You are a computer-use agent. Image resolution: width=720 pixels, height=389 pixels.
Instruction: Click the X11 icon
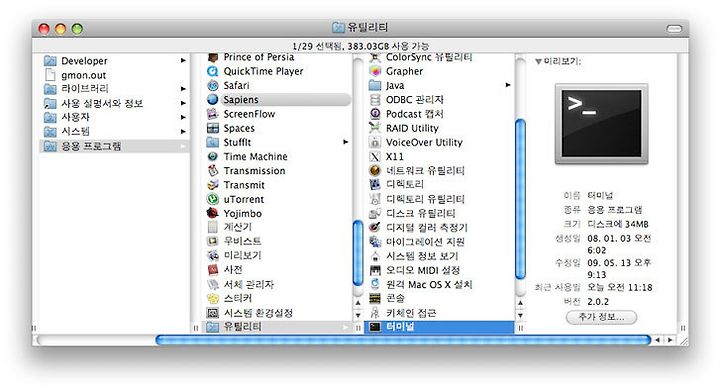(x=375, y=157)
